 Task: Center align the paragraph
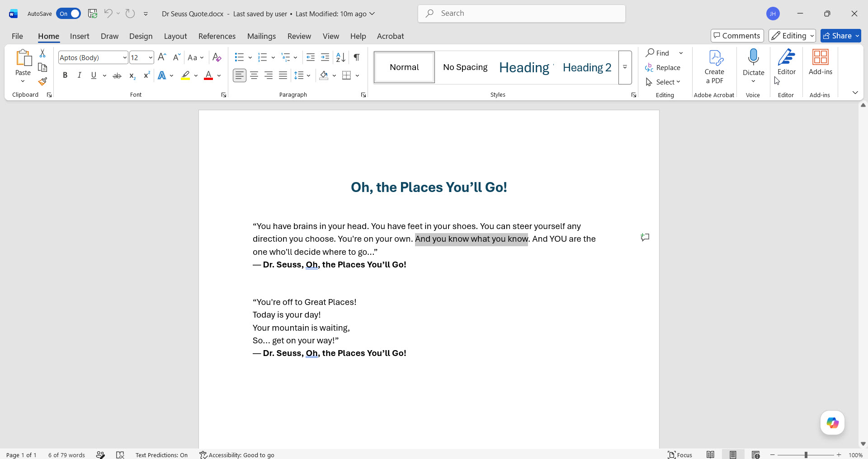[x=254, y=75]
